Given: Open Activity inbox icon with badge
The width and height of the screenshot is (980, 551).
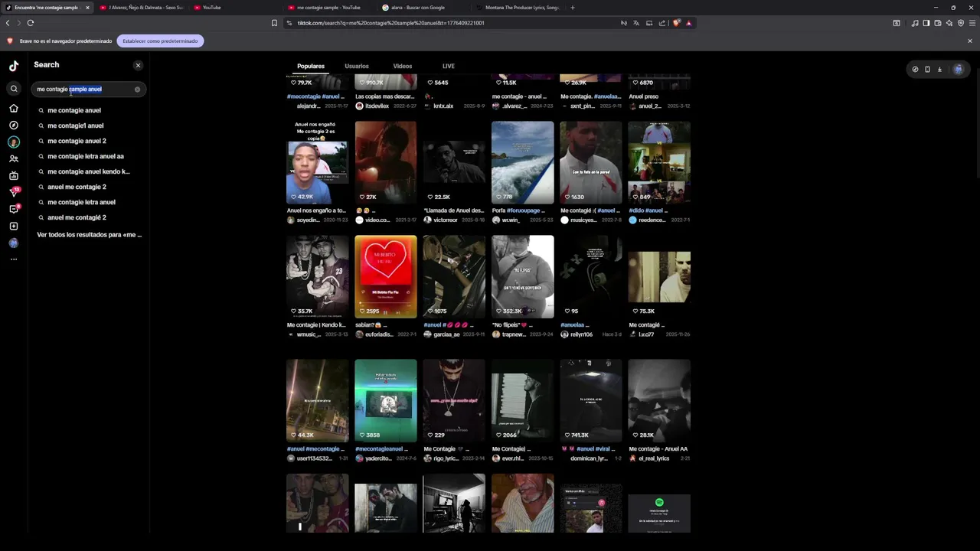Looking at the screenshot, I should click(x=14, y=209).
